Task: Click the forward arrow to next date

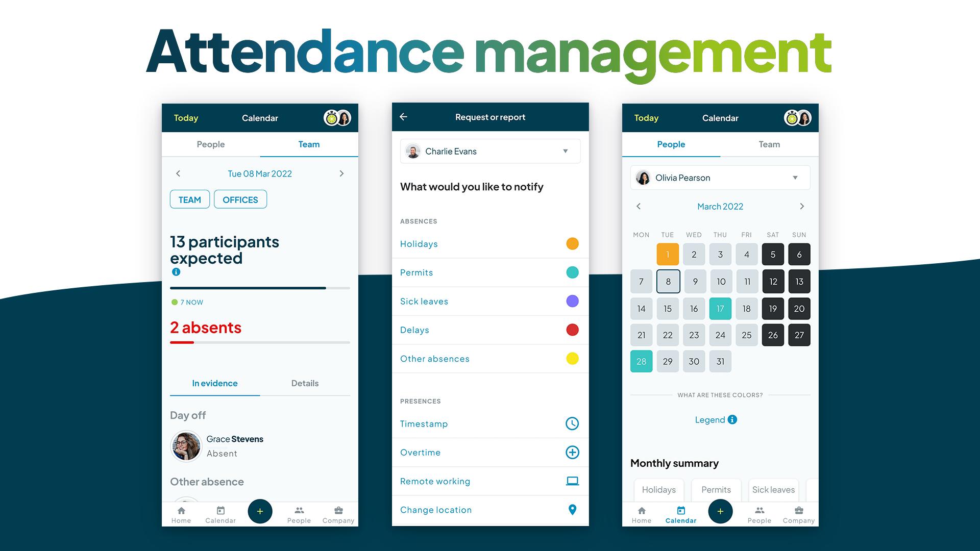Action: pyautogui.click(x=342, y=173)
